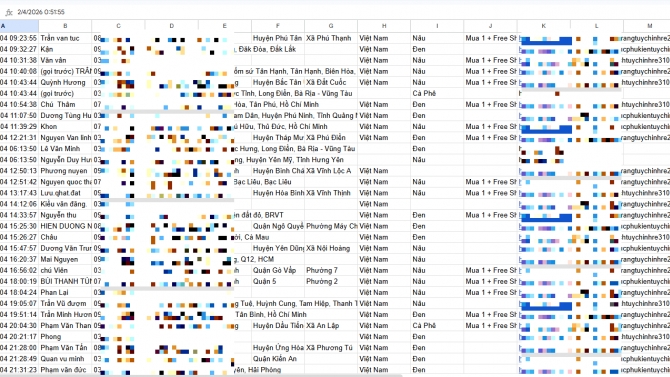This screenshot has width=670, height=377.
Task: Click the cell 'Xã Đất Cuốc'
Action: (x=331, y=82)
